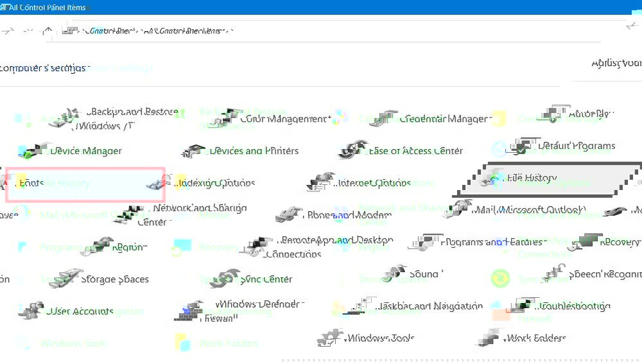Viewport: 642px width, 364px height.
Task: Open the Internet Options icon
Action: coord(321,182)
